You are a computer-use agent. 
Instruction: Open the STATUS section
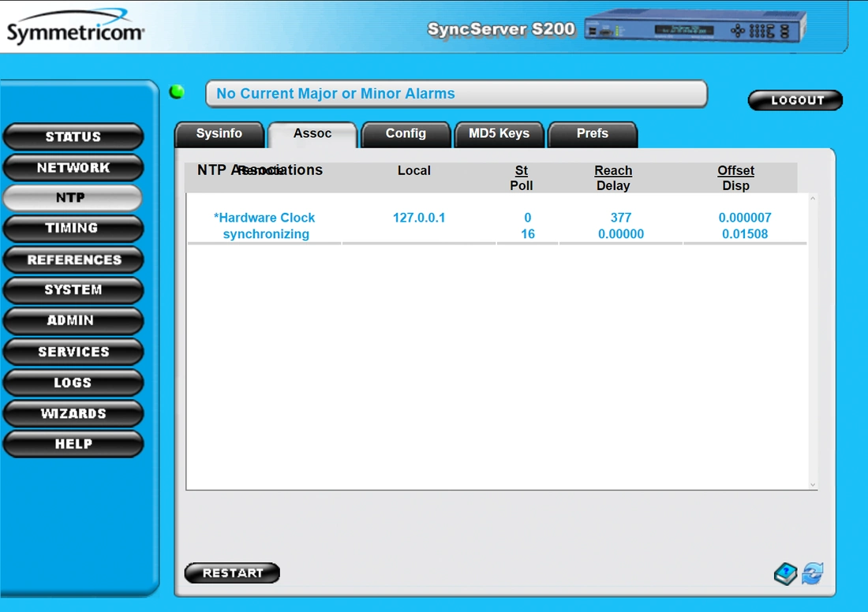73,136
